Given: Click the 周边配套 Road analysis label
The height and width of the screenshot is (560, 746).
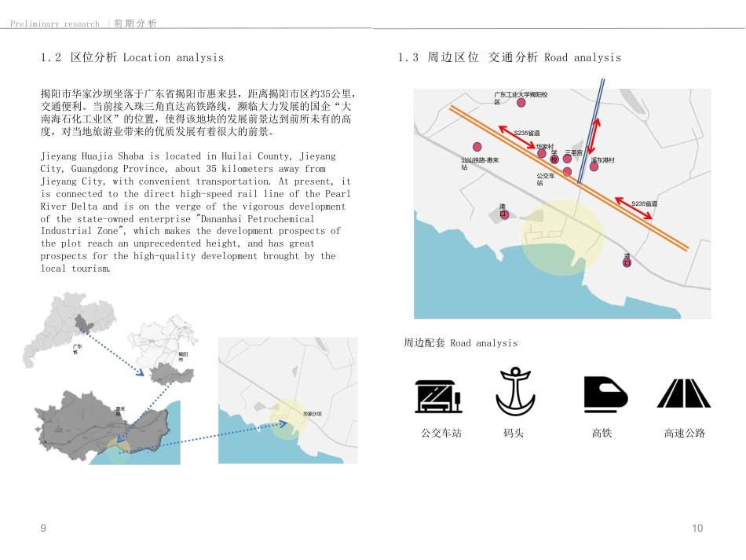Looking at the screenshot, I should coord(460,343).
